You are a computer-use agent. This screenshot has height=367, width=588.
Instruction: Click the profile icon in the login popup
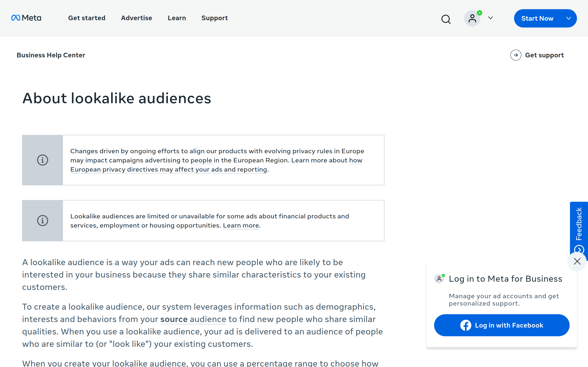click(439, 279)
